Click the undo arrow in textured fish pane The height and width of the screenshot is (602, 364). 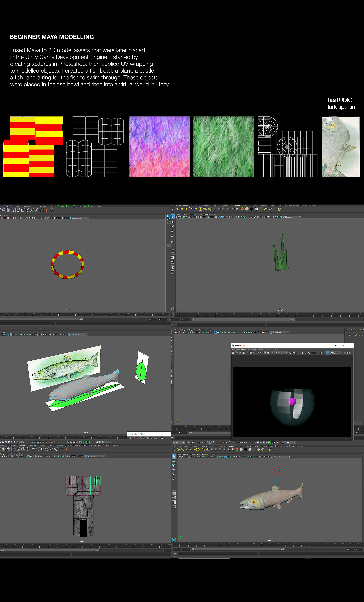pos(197,442)
